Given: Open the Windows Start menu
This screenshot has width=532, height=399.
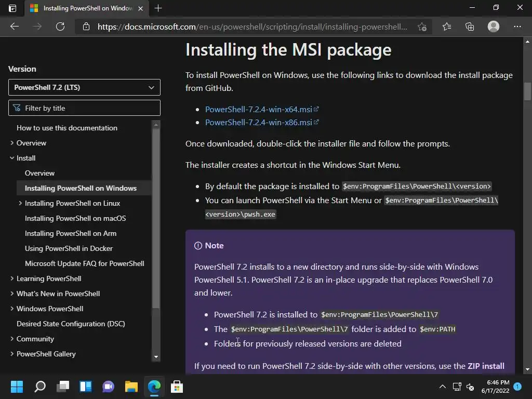Looking at the screenshot, I should click(x=17, y=387).
